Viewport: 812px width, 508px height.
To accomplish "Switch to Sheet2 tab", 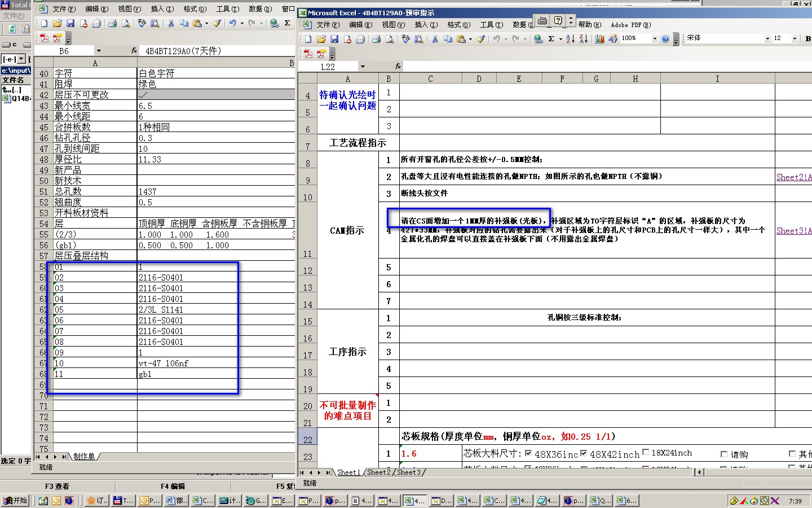I will click(379, 472).
